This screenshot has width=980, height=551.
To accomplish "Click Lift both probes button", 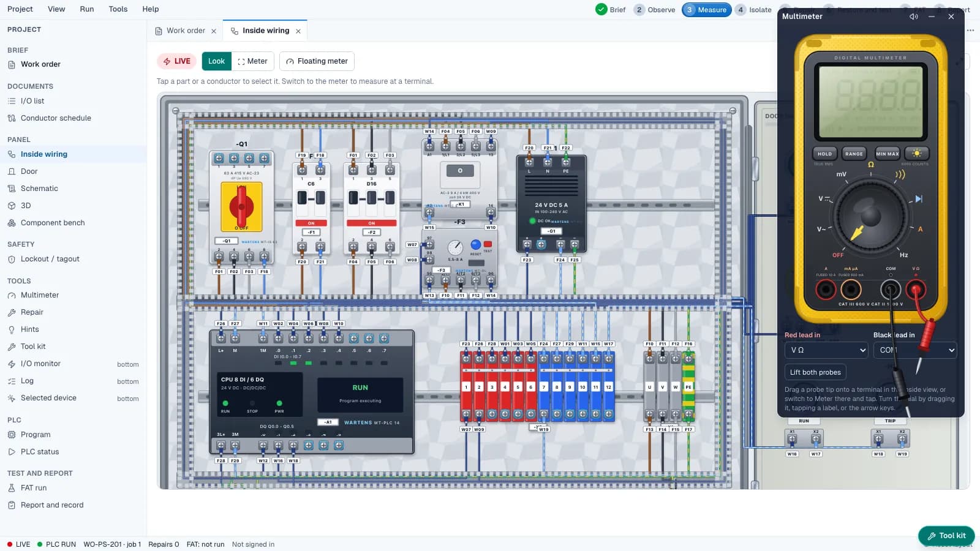I will pos(815,372).
